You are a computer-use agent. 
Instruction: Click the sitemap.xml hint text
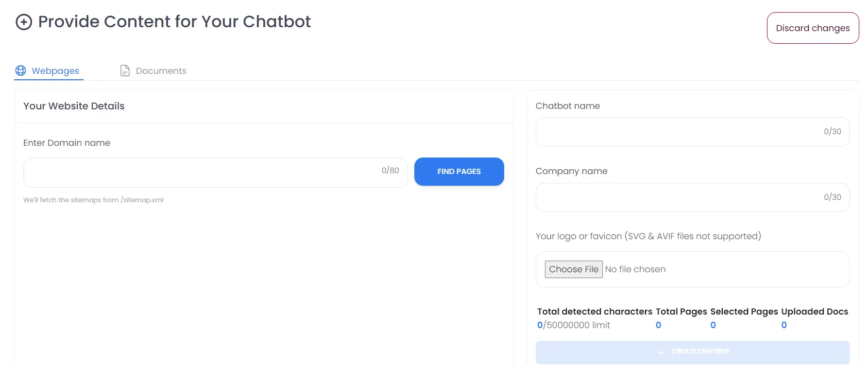93,200
